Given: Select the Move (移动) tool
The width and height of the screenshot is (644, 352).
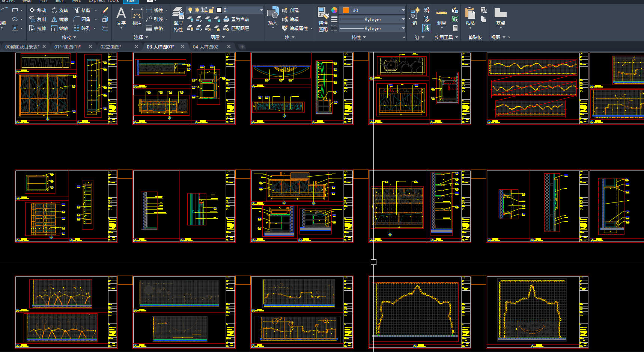Looking at the screenshot, I should click(38, 10).
